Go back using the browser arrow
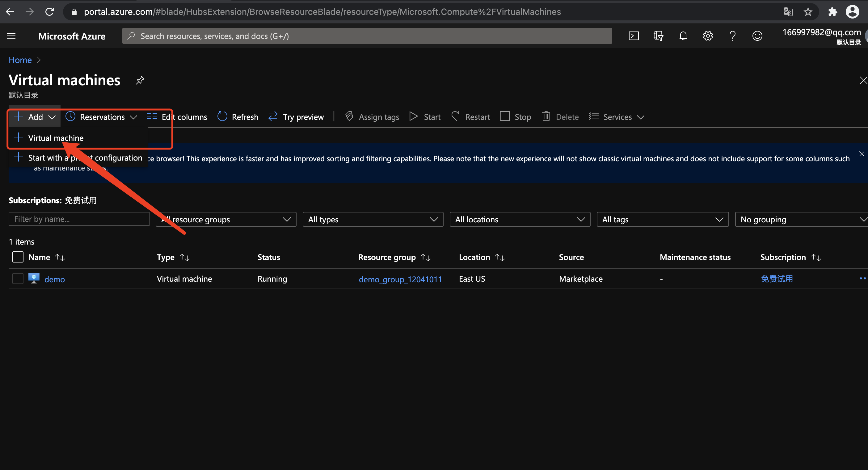The image size is (868, 470). (x=10, y=12)
